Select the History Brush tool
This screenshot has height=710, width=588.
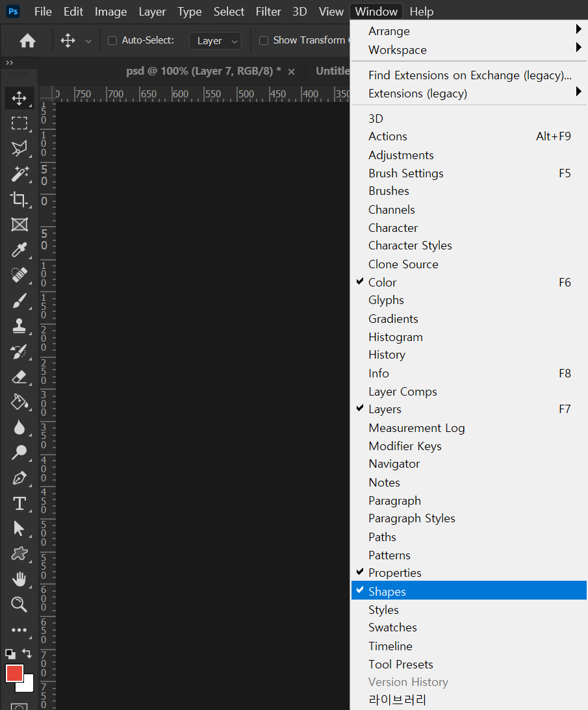click(x=19, y=351)
